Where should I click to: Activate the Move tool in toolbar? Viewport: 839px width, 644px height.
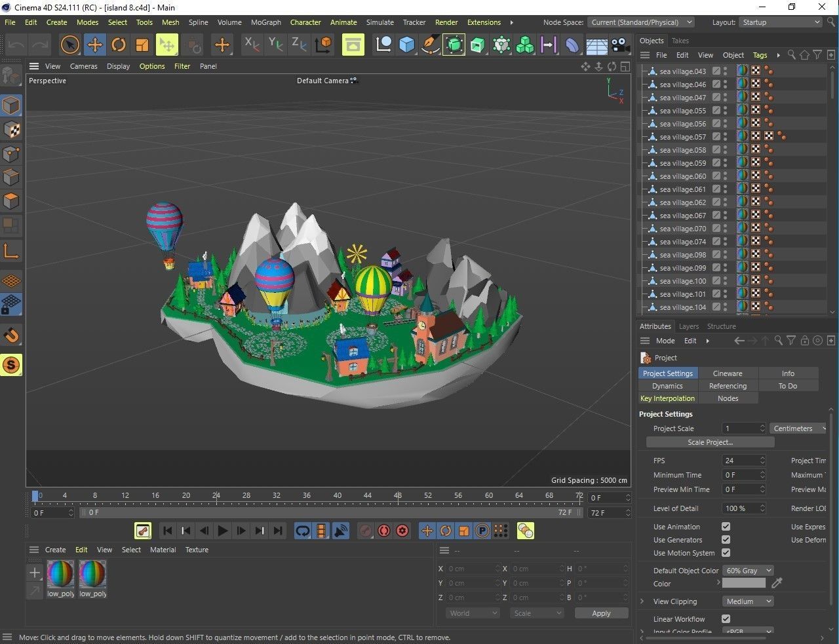click(x=94, y=45)
